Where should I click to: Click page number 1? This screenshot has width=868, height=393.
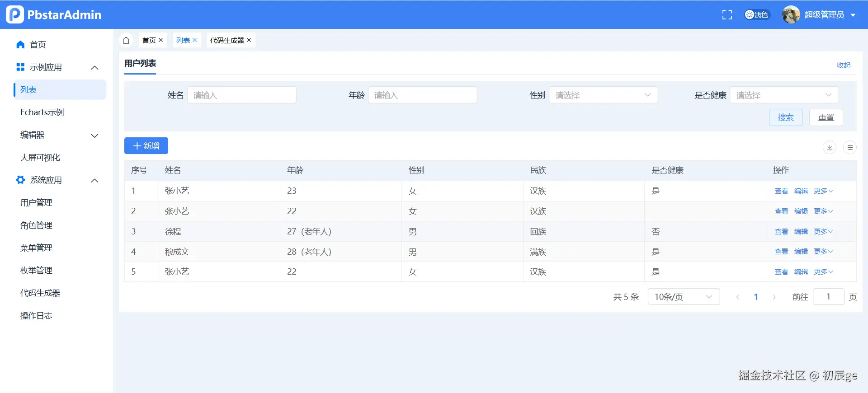[x=756, y=297]
